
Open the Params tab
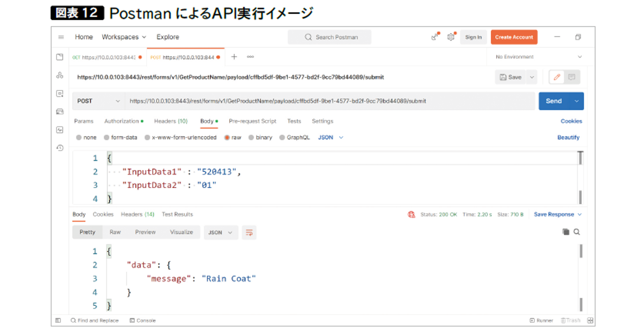[84, 121]
